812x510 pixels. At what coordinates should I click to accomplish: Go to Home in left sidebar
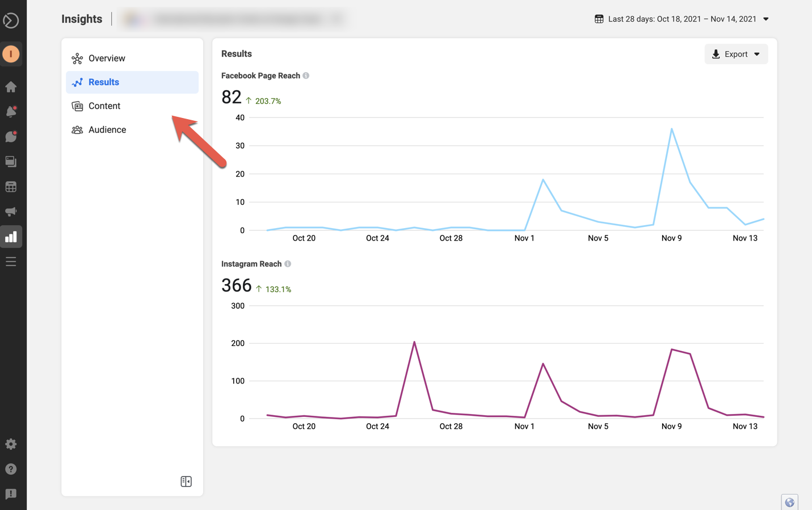tap(11, 87)
